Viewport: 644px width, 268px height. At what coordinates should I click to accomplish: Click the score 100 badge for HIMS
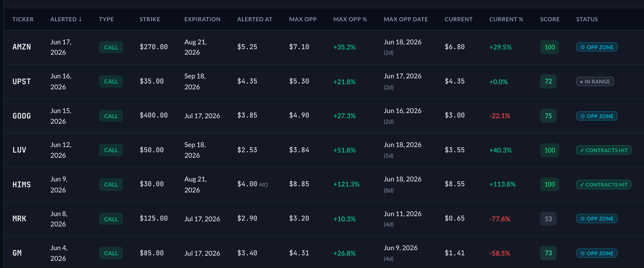pyautogui.click(x=550, y=185)
